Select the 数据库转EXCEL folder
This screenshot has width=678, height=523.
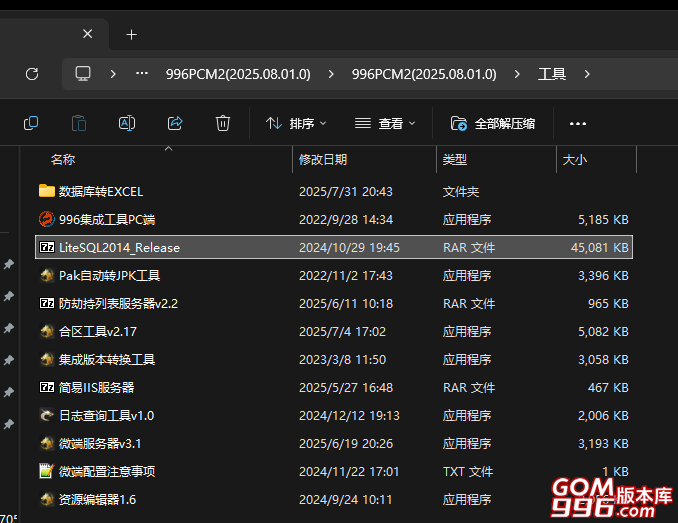(x=100, y=191)
